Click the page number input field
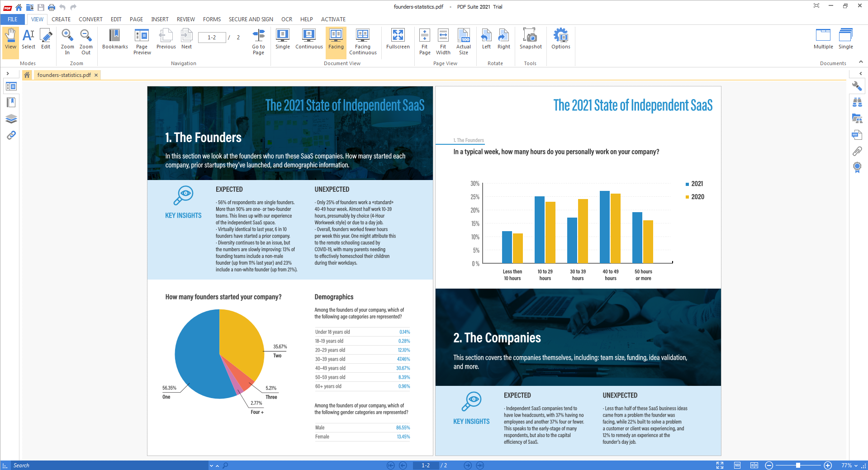 425,465
